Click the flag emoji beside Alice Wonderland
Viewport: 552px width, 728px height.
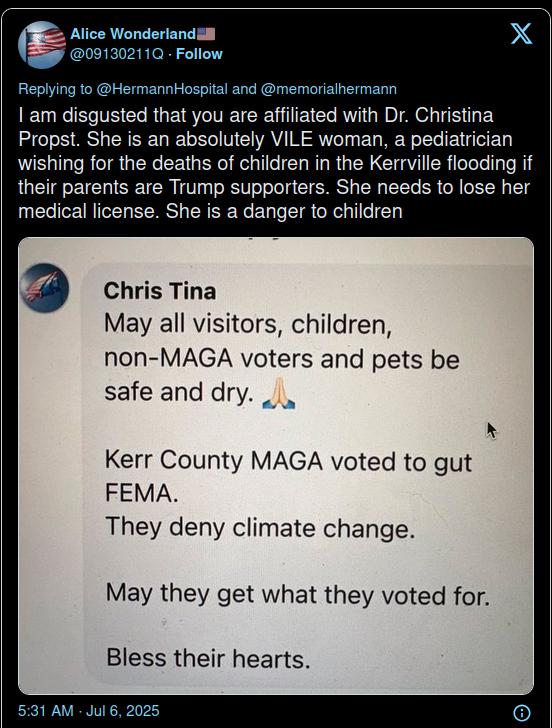click(x=206, y=34)
